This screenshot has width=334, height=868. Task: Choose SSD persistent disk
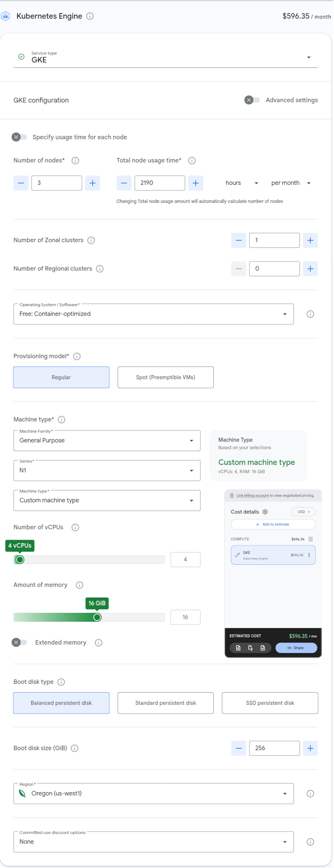[x=270, y=703]
